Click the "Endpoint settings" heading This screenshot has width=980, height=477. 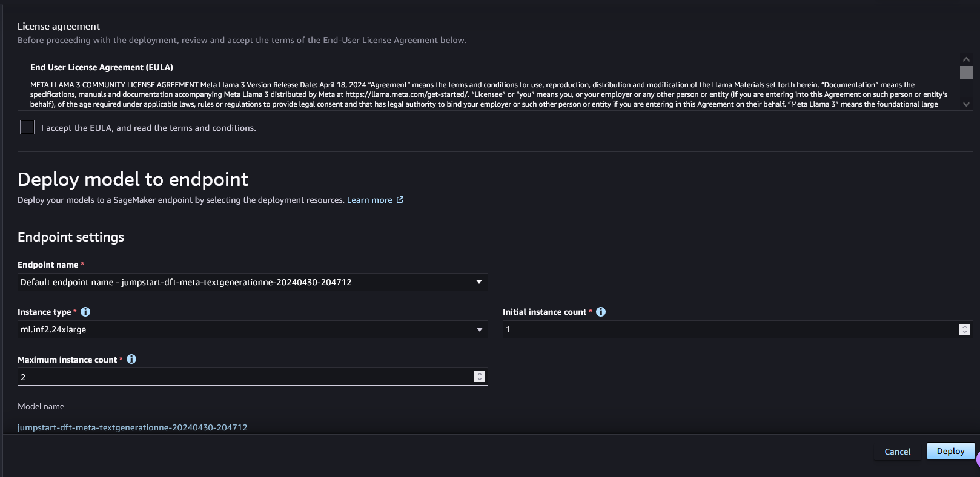[71, 237]
